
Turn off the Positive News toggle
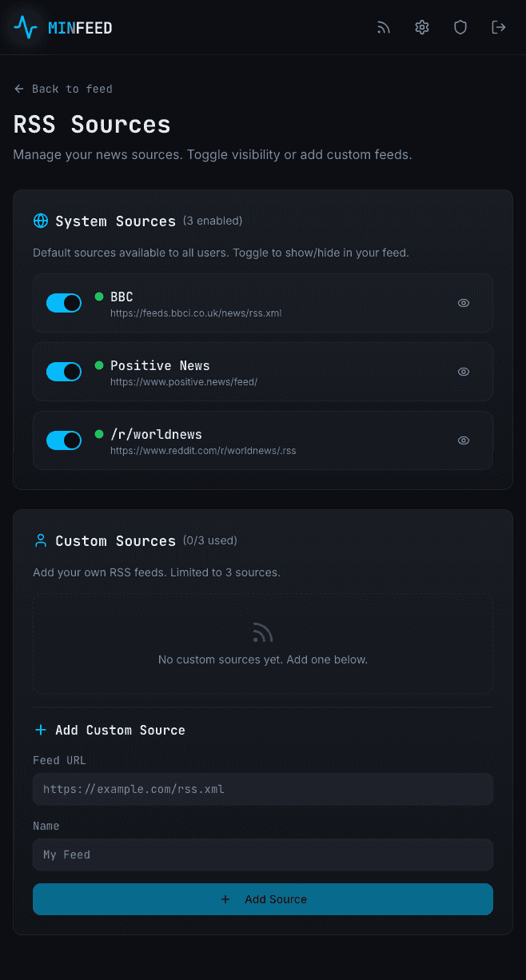[x=64, y=372]
